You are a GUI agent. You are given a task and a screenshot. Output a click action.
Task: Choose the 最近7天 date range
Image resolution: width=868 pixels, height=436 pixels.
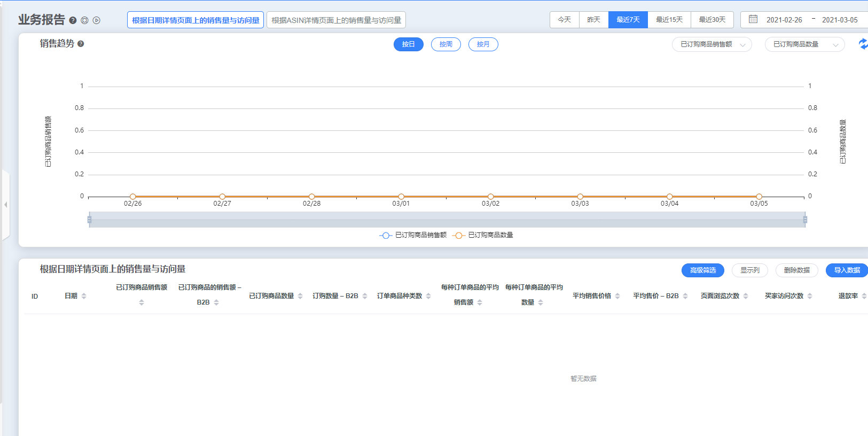click(628, 20)
